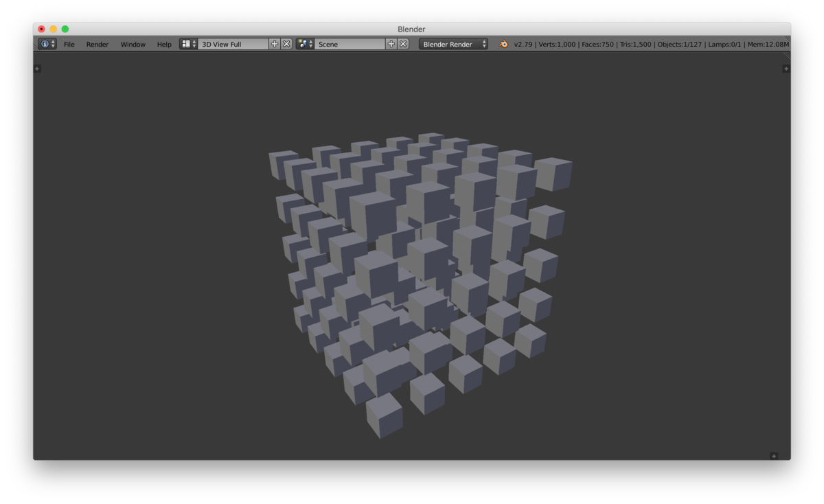Delete the '3D View Full' screen layout
The width and height of the screenshot is (824, 504).
(287, 44)
